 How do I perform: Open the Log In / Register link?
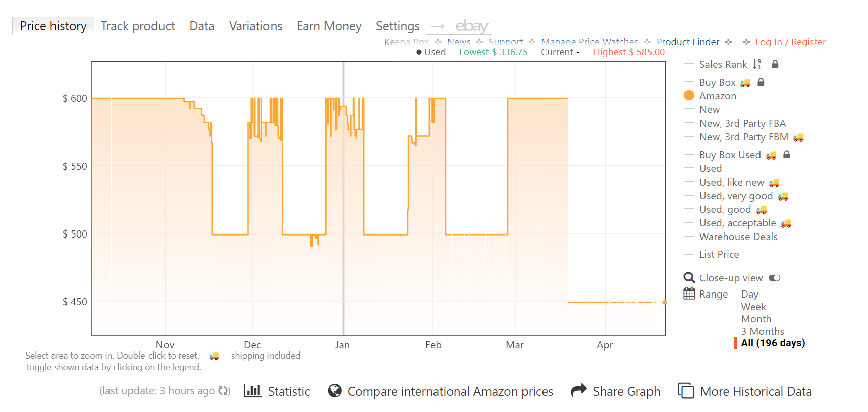[790, 42]
